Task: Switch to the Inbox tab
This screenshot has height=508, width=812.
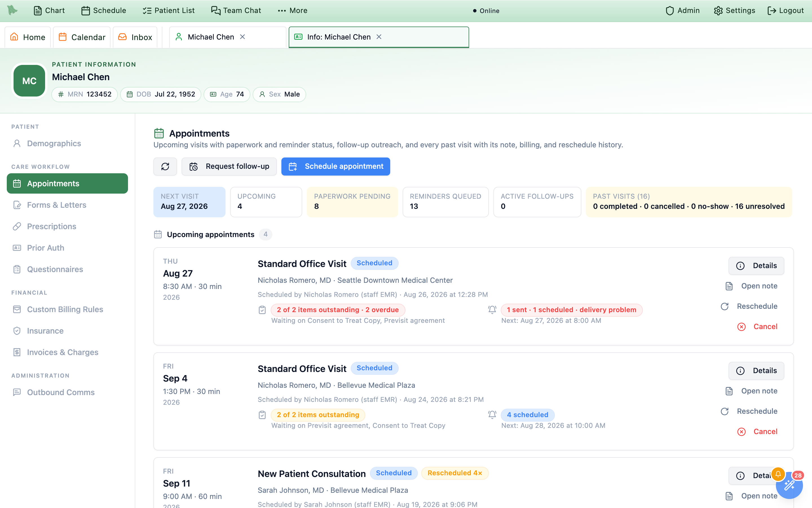Action: 135,37
